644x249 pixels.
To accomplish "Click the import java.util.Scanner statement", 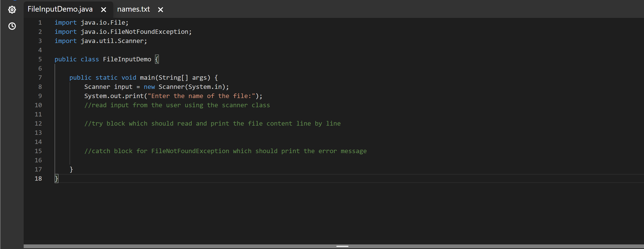I will 100,41.
